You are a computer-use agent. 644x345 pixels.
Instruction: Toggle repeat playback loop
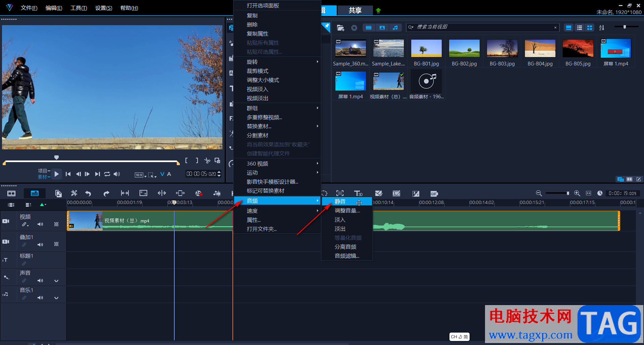(x=107, y=174)
